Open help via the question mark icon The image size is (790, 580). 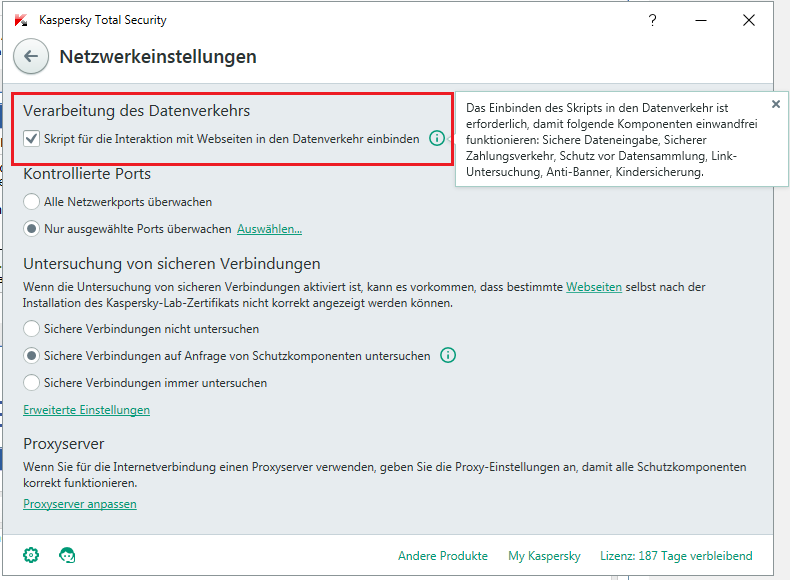pyautogui.click(x=652, y=20)
